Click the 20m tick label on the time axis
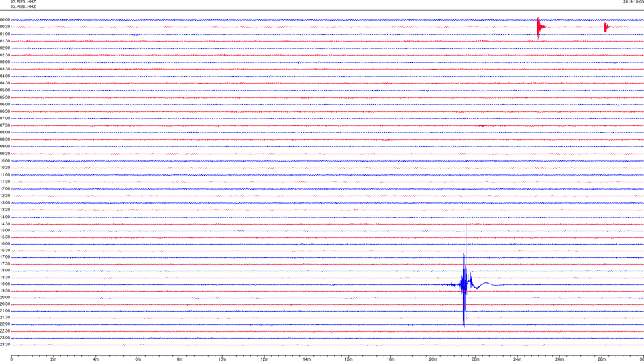This screenshot has width=644, height=362. 433,359
